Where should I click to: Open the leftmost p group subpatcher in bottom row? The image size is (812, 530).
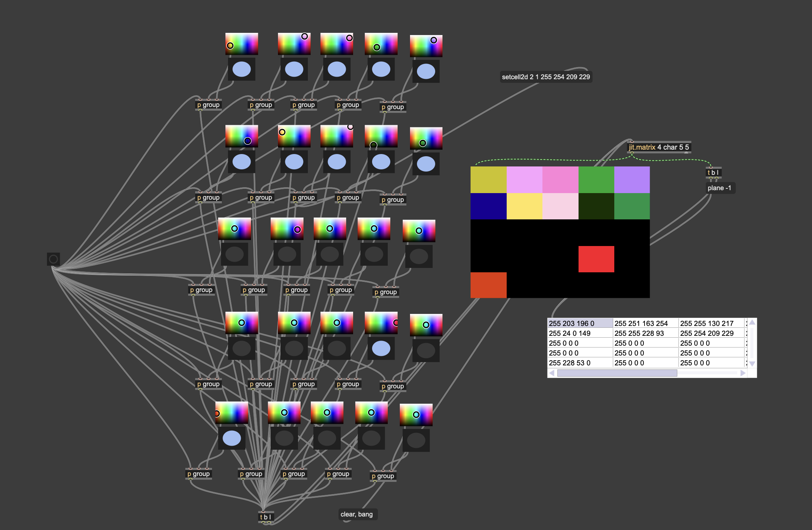click(x=199, y=474)
